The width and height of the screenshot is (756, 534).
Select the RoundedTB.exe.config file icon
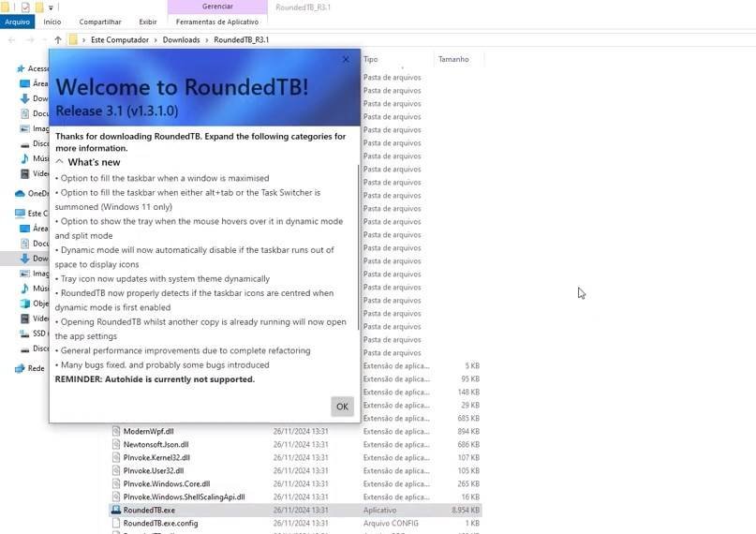click(x=116, y=523)
